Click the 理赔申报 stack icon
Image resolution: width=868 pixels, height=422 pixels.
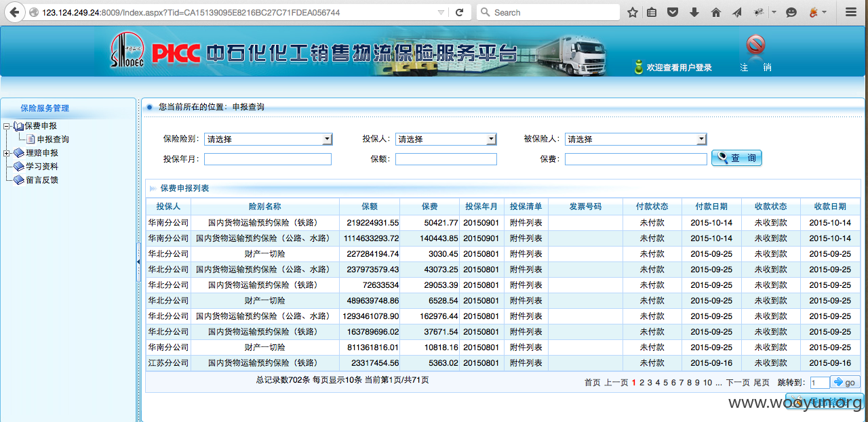tap(18, 153)
